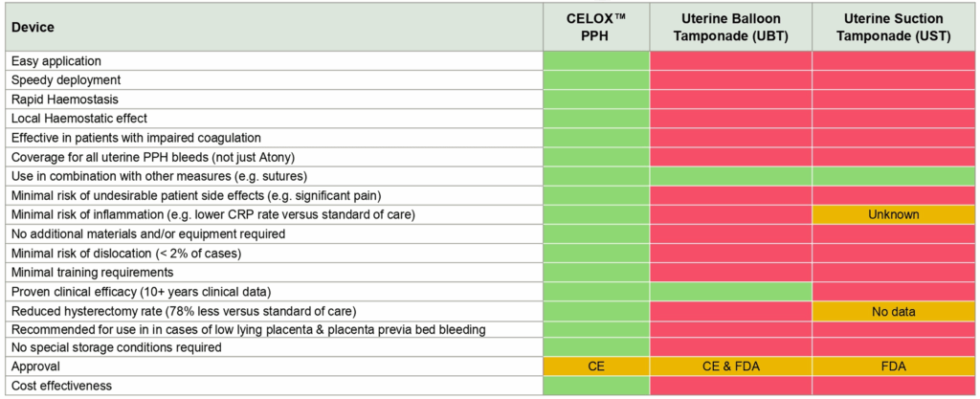Click the "Easy application" row label

coord(57,61)
